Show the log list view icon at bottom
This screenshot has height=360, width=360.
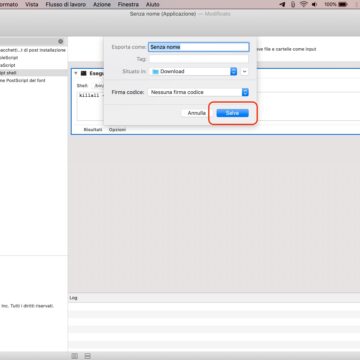click(75, 356)
